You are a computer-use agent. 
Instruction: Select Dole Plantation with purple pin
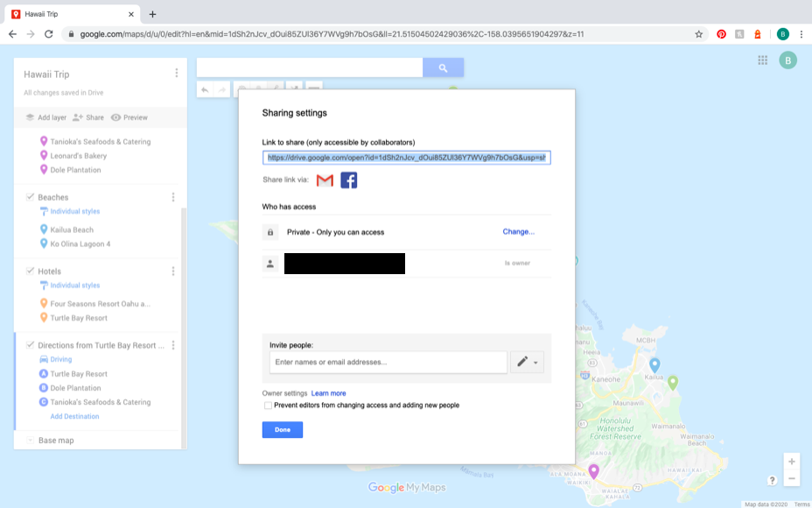pyautogui.click(x=75, y=170)
